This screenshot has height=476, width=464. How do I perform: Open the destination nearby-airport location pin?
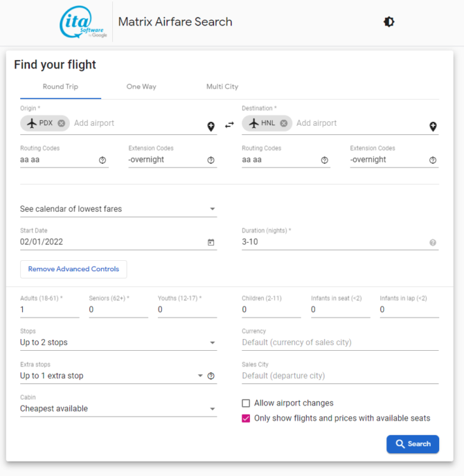coord(433,126)
